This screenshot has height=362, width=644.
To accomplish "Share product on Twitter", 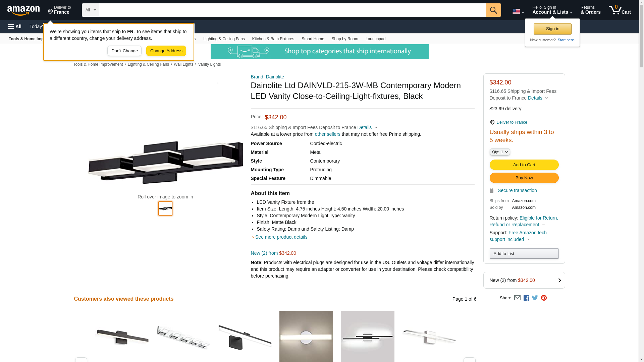I will [535, 298].
